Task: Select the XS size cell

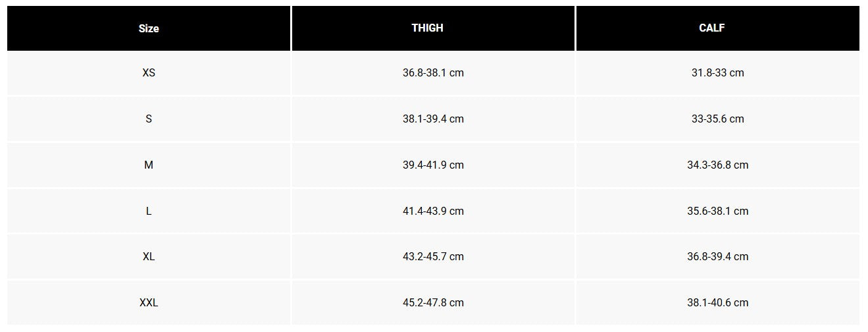Action: 149,72
